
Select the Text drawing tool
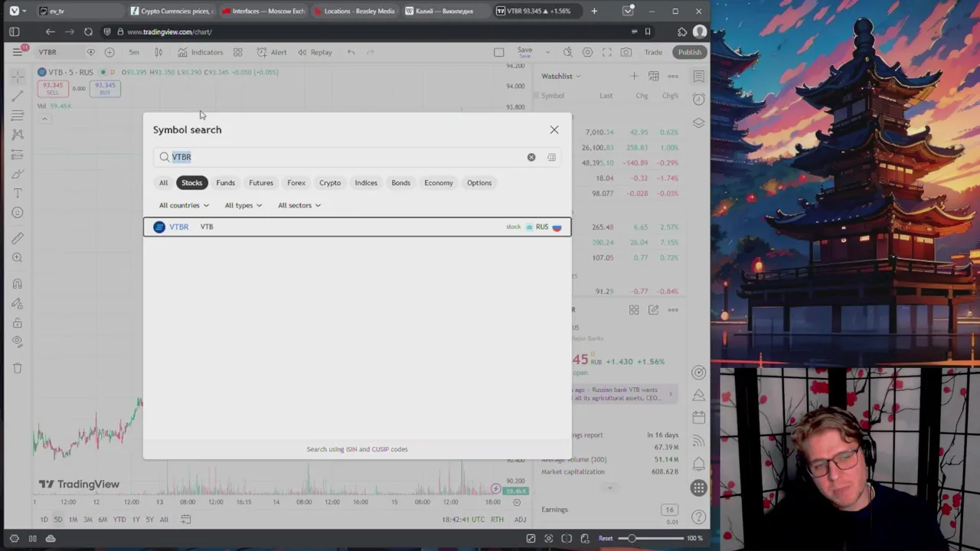point(18,193)
